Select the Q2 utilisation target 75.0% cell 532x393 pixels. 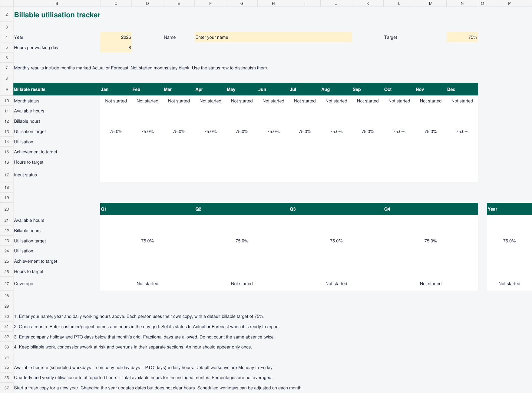[x=242, y=241]
